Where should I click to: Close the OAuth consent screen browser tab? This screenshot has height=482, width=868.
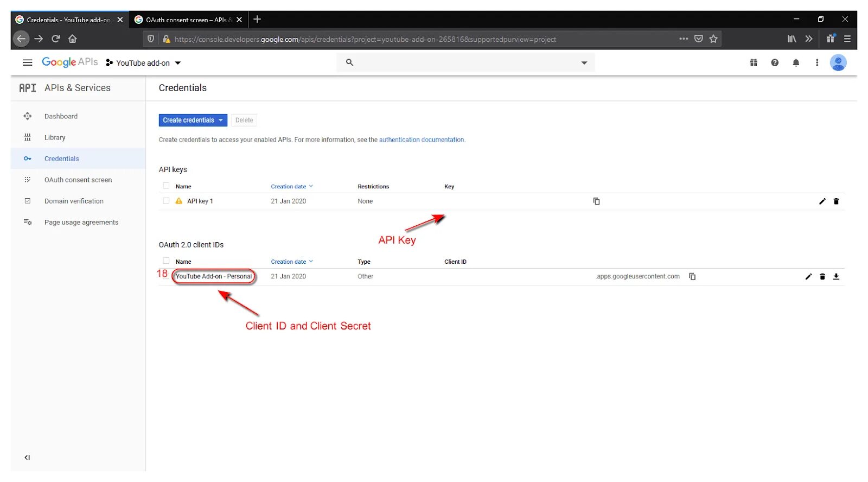point(239,20)
